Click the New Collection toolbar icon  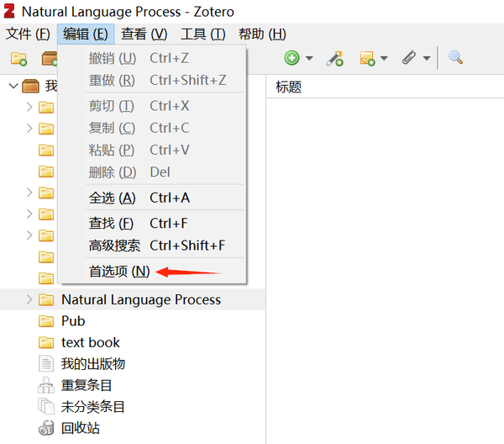(18, 59)
